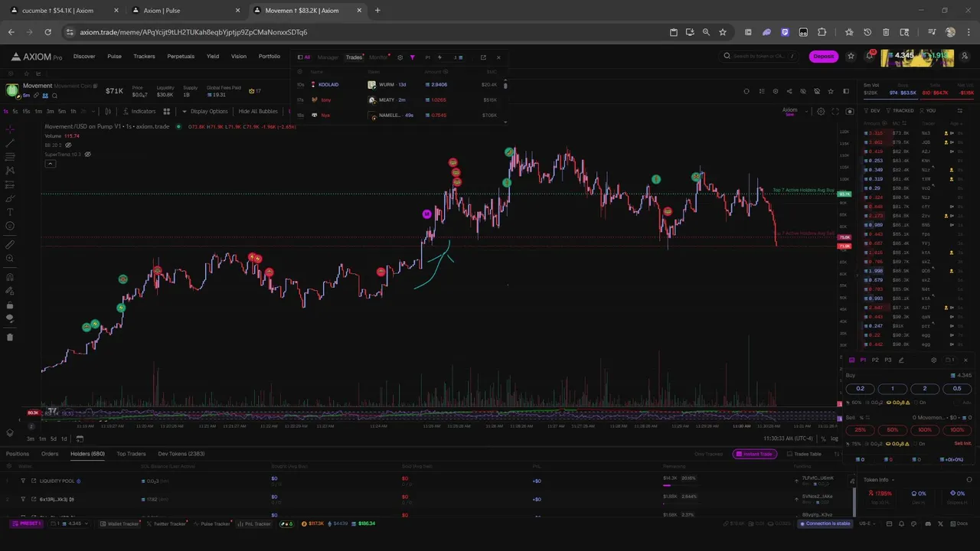
Task: Toggle visibility of the SuperTrend indicator
Action: pos(87,154)
